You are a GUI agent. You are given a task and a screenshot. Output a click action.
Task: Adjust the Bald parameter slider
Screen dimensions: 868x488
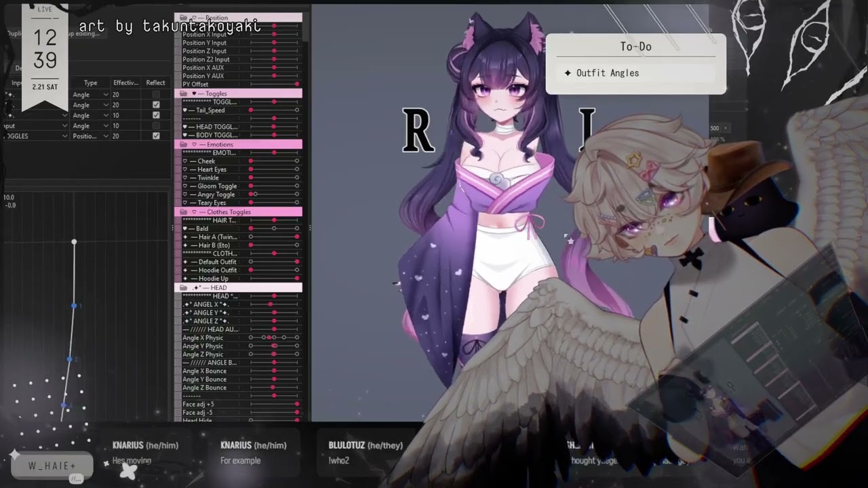(x=274, y=228)
